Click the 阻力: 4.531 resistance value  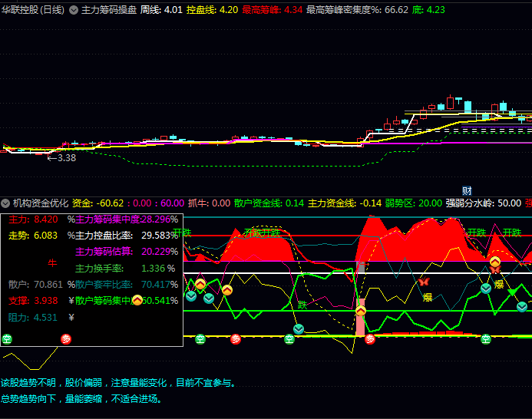tap(33, 318)
